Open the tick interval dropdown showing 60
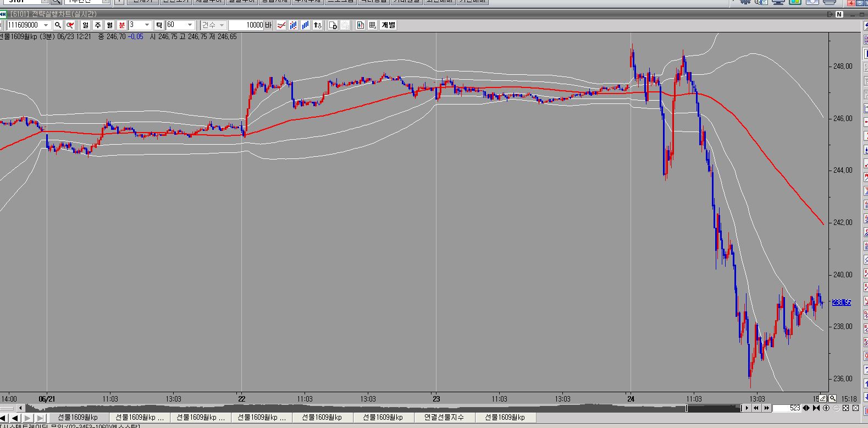Image resolution: width=868 pixels, height=428 pixels. 190,25
